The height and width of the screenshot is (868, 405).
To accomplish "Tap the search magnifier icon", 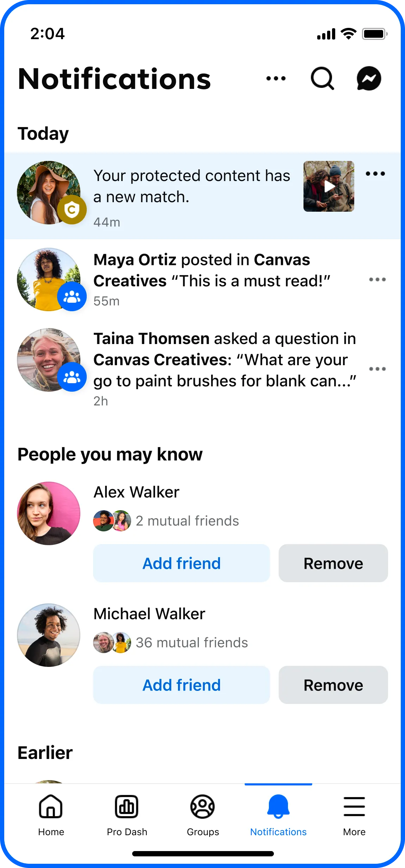I will click(x=322, y=78).
